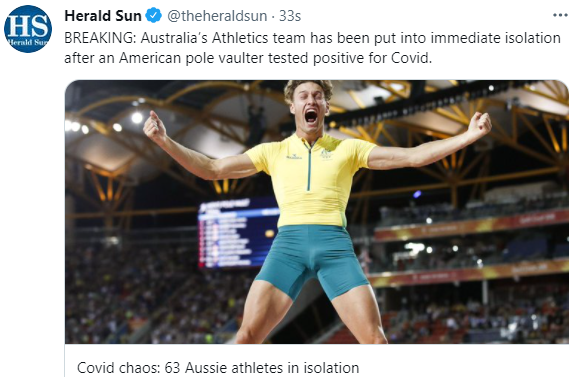Click the Herald Sun display name
This screenshot has width=569, height=383.
click(103, 16)
